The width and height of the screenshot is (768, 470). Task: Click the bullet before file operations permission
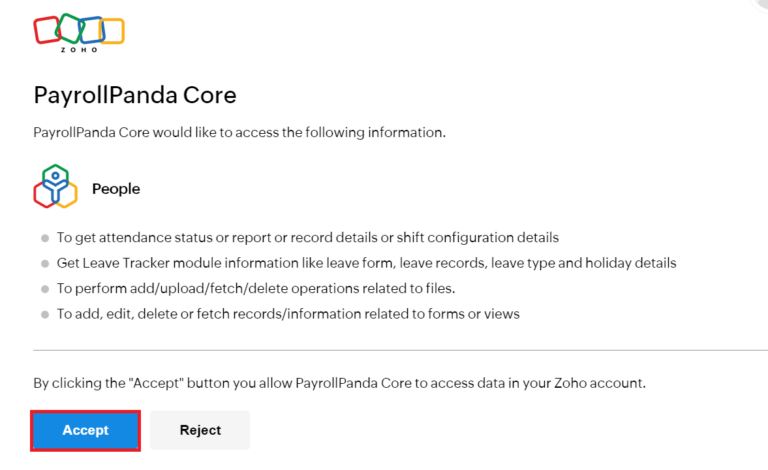click(x=45, y=289)
